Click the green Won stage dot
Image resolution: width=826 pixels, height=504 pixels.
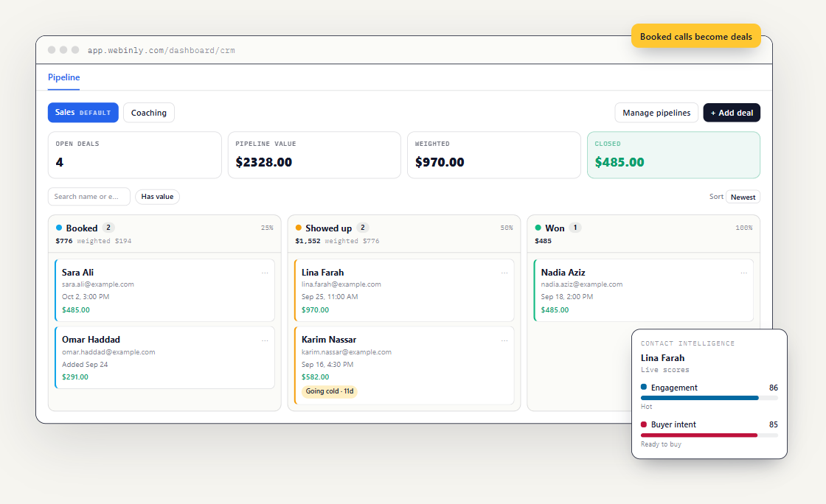tap(538, 228)
